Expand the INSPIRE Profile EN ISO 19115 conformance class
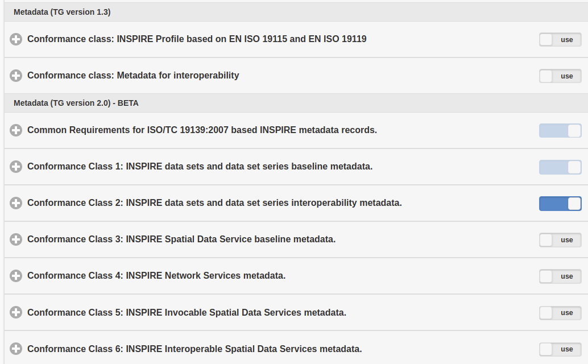588x364 pixels. click(16, 39)
